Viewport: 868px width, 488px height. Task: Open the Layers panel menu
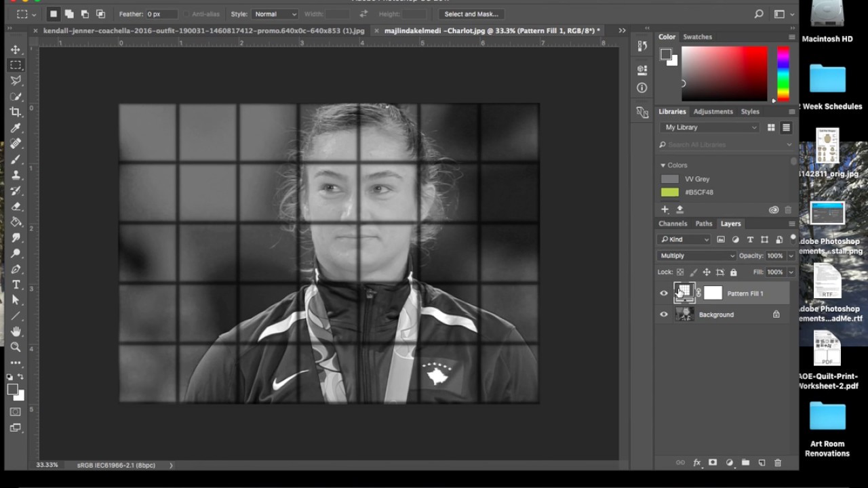(x=791, y=224)
